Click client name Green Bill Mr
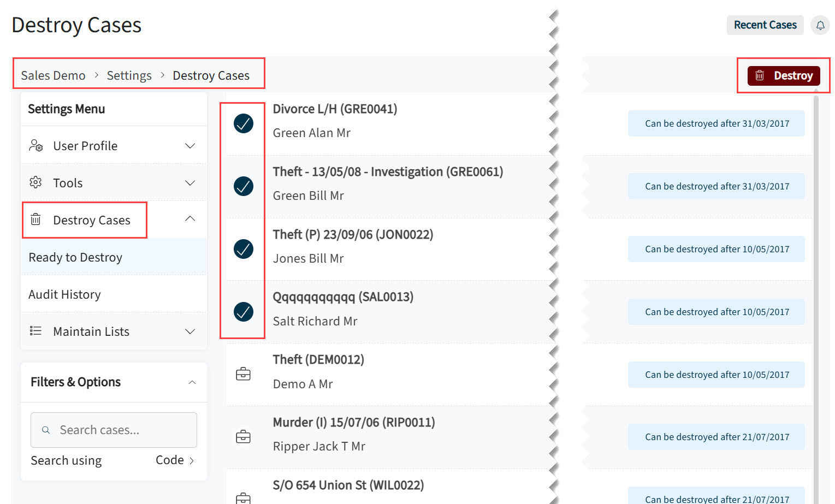 tap(308, 195)
